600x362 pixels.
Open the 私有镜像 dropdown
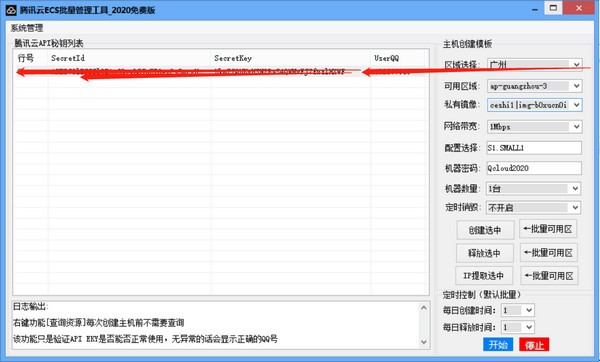tap(535, 105)
